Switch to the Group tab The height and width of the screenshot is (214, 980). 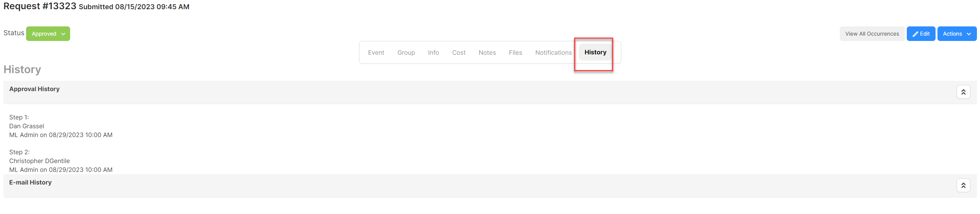coord(406,52)
